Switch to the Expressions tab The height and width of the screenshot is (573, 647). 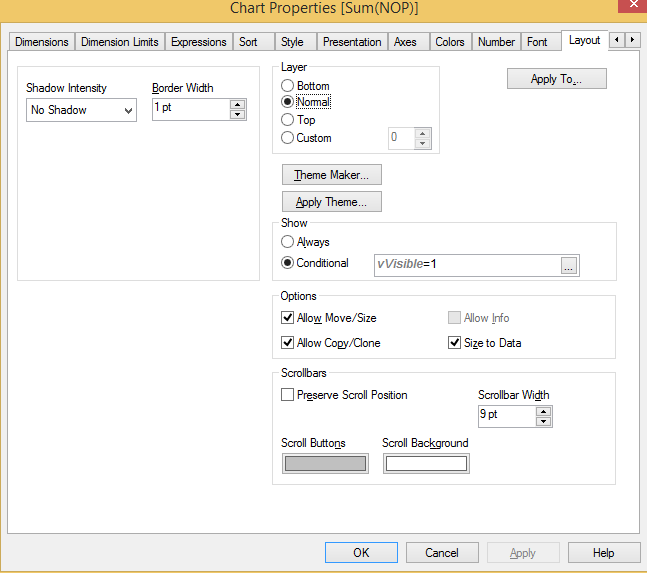[198, 42]
